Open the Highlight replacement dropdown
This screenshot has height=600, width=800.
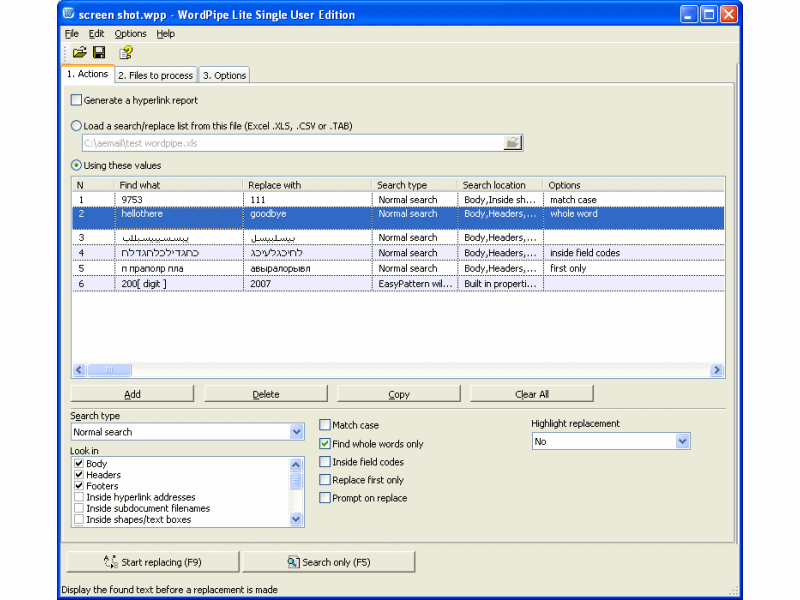pos(682,441)
